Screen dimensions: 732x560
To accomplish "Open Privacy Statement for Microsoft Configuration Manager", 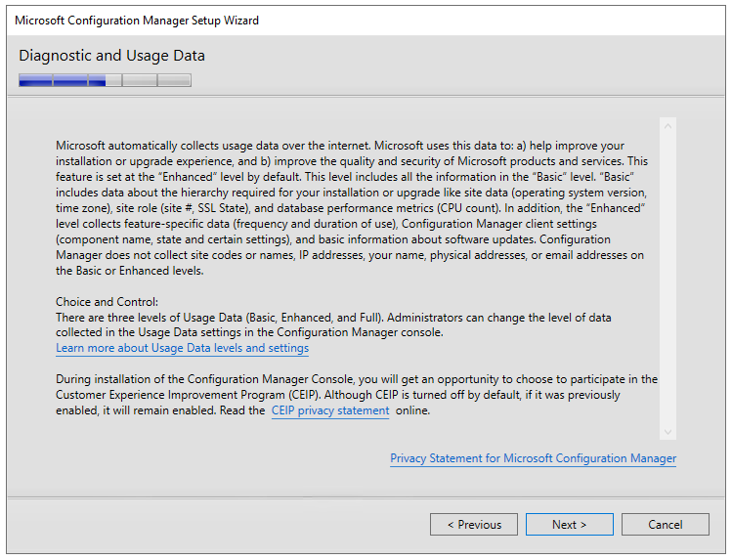I will pos(534,458).
